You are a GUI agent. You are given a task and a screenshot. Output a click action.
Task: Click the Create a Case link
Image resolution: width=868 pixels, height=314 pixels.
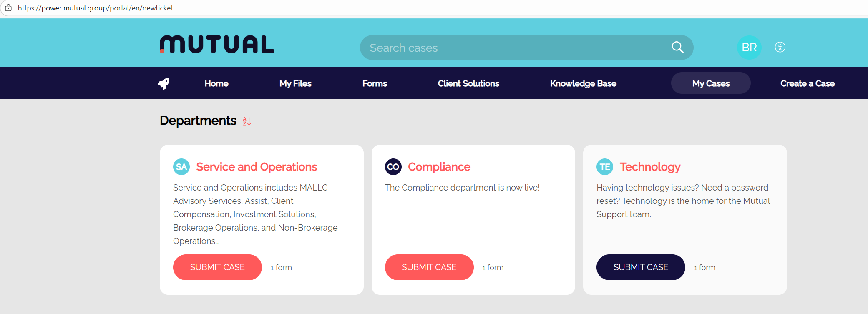coord(807,83)
